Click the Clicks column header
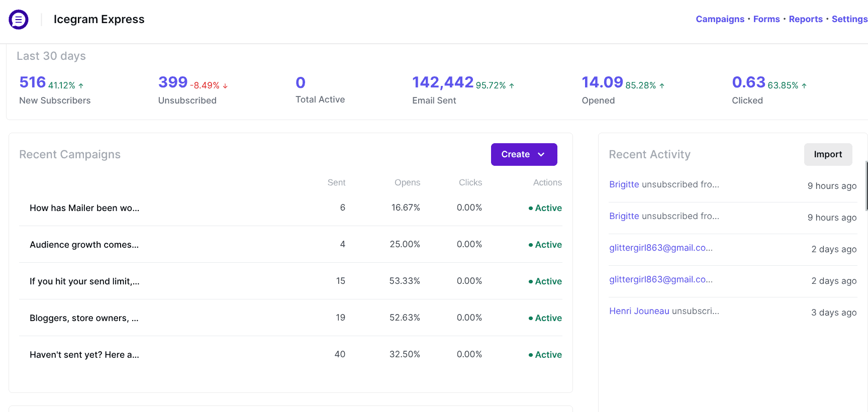The image size is (868, 412). [470, 183]
